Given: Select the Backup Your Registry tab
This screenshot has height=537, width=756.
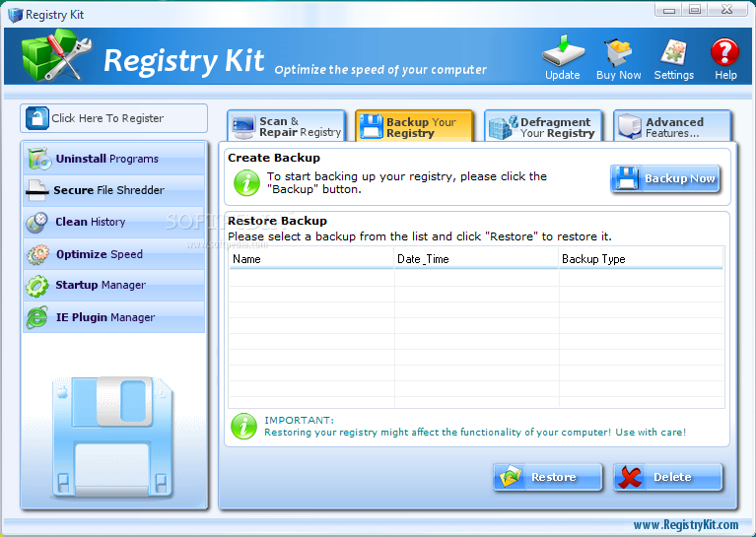Looking at the screenshot, I should (x=414, y=127).
